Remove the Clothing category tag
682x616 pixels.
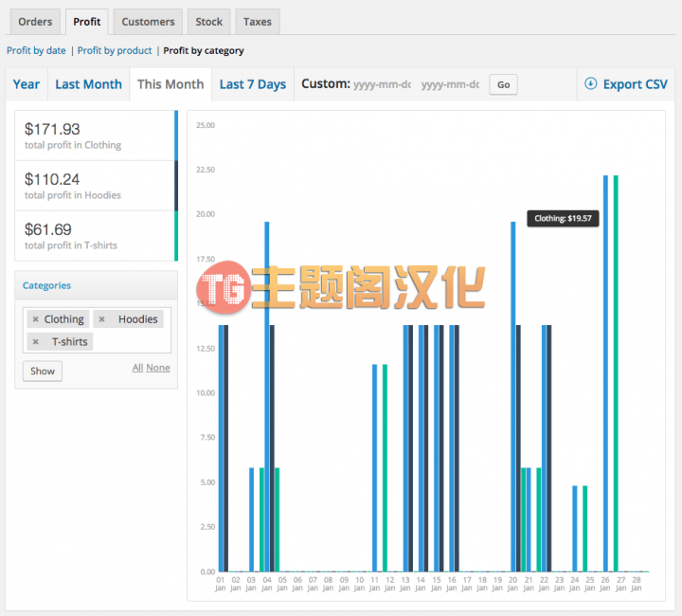[36, 319]
